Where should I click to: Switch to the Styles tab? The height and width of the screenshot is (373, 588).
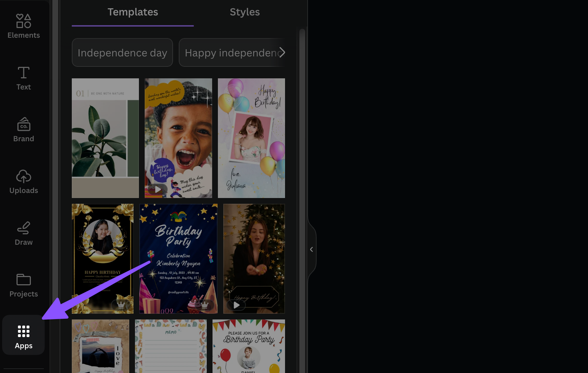(x=244, y=12)
